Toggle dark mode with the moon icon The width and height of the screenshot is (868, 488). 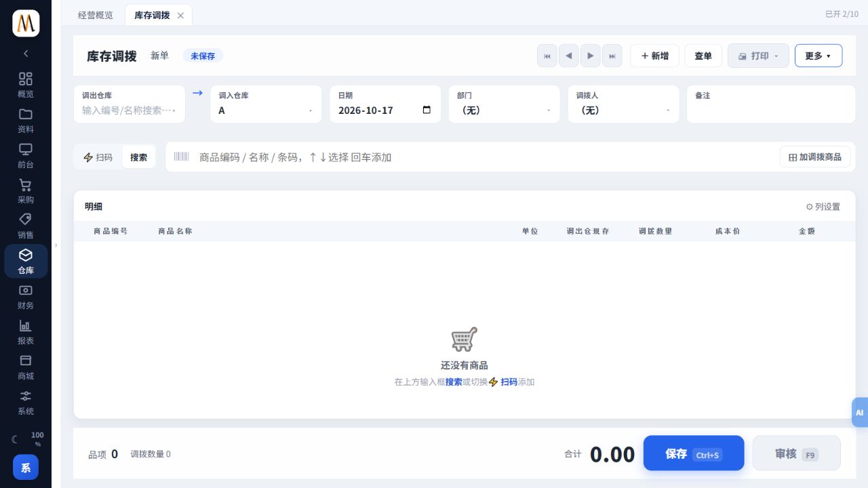tap(15, 439)
